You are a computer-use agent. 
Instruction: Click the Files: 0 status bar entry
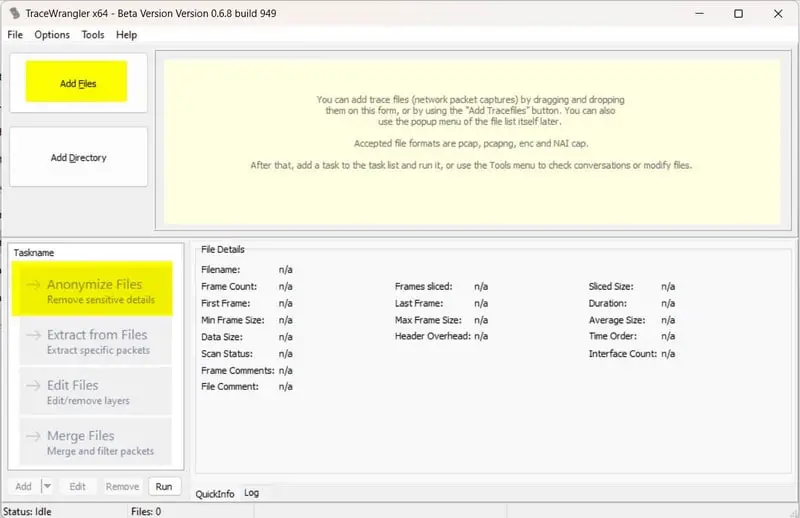(x=146, y=511)
